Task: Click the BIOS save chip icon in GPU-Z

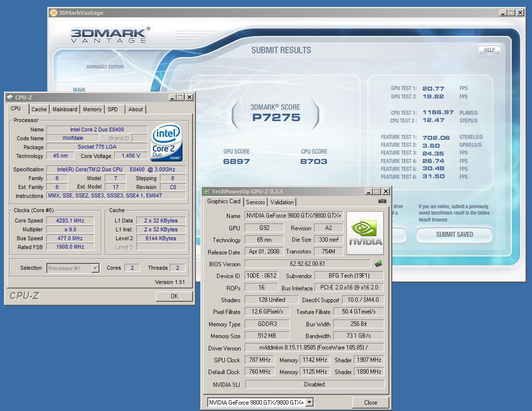Action: pyautogui.click(x=378, y=263)
